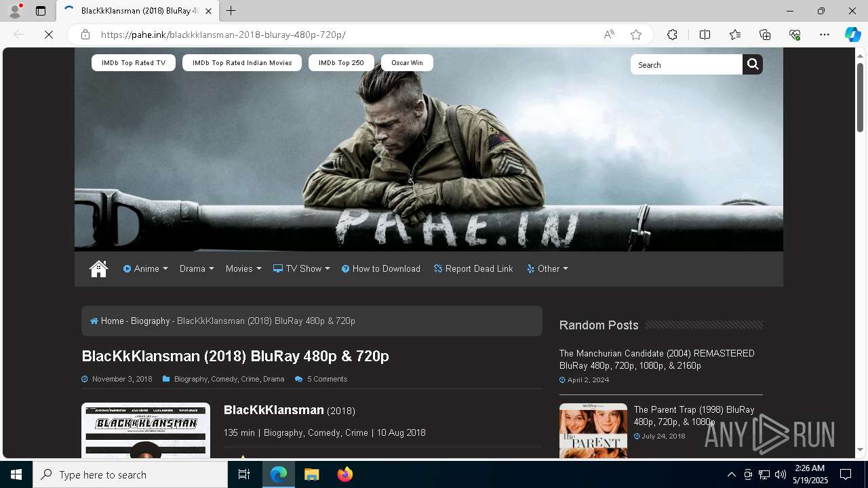Viewport: 868px width, 488px height.
Task: Stop loading the page
Action: [x=49, y=35]
